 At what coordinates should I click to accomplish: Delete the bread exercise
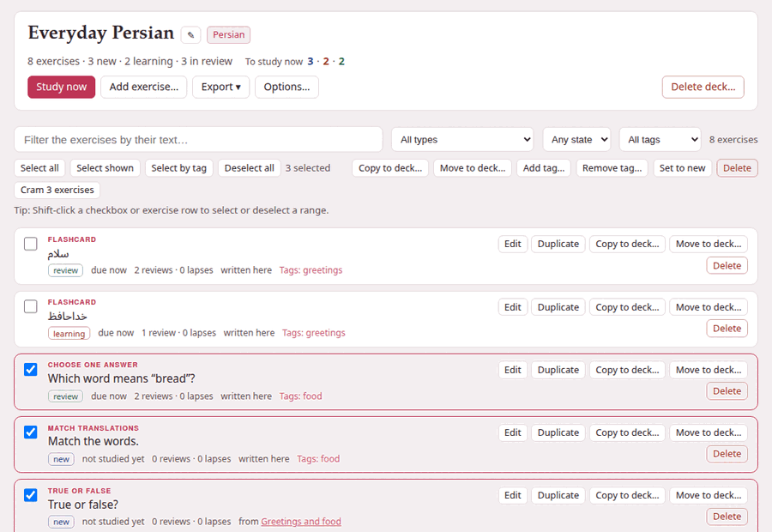click(727, 391)
